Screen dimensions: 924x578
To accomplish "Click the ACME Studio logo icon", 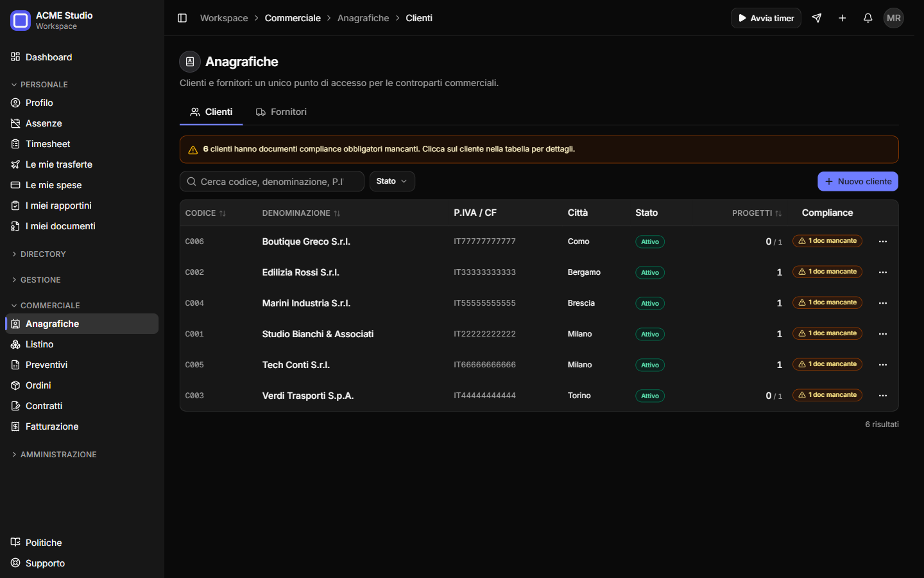I will tap(21, 21).
